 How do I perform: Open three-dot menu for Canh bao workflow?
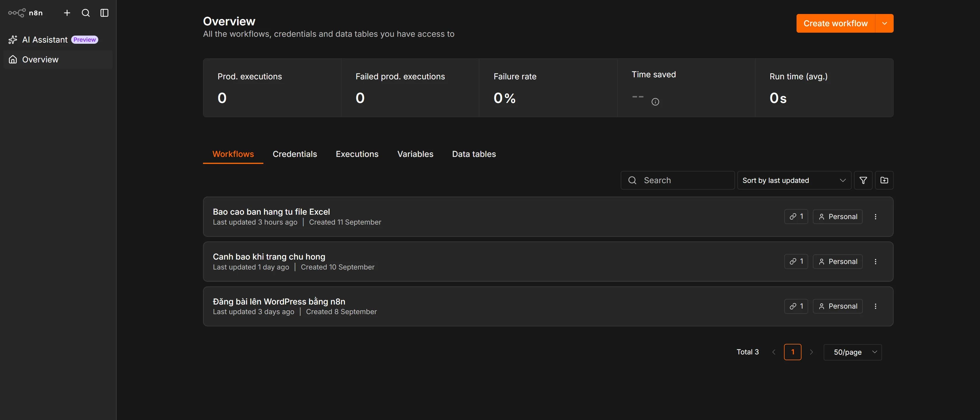(875, 261)
